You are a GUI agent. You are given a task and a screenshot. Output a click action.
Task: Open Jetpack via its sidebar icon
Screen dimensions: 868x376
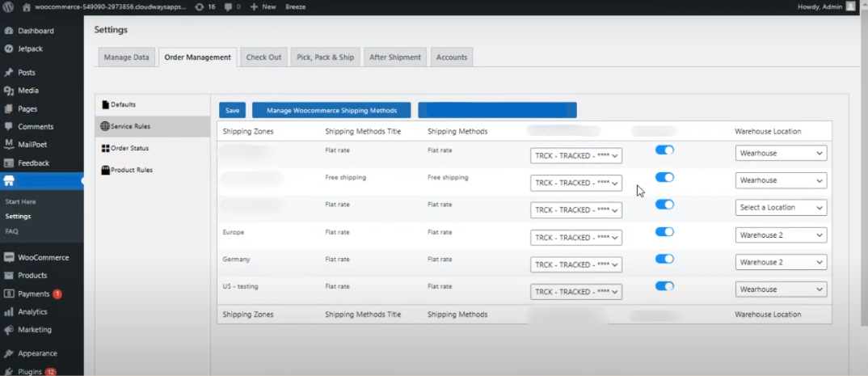[8, 49]
